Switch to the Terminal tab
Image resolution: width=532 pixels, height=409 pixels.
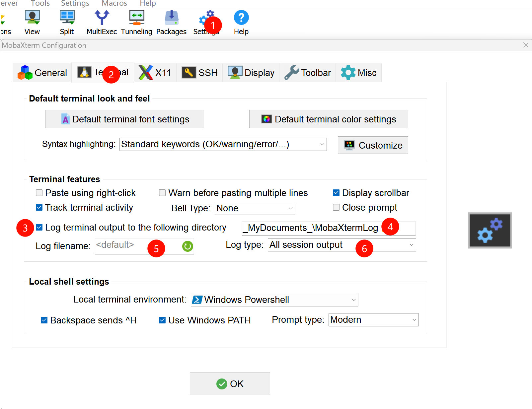[103, 72]
